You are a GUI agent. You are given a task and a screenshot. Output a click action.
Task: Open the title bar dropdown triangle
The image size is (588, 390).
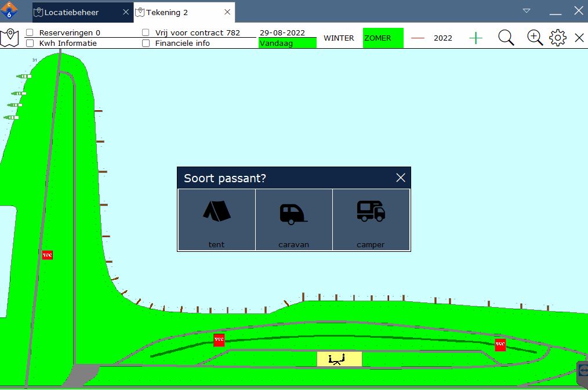point(527,10)
